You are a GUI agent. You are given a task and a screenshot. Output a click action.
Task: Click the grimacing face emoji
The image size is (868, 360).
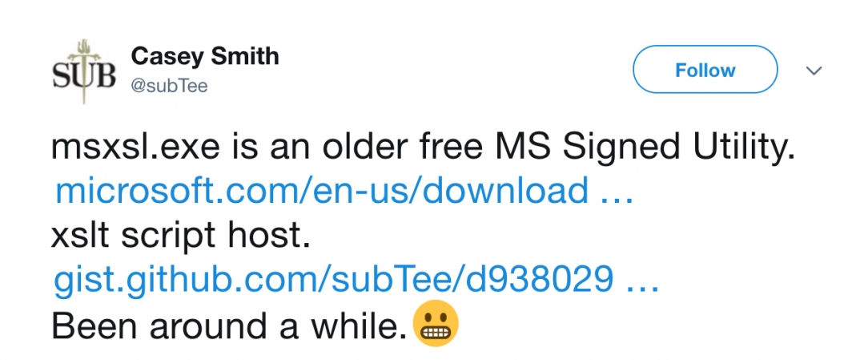pyautogui.click(x=436, y=326)
